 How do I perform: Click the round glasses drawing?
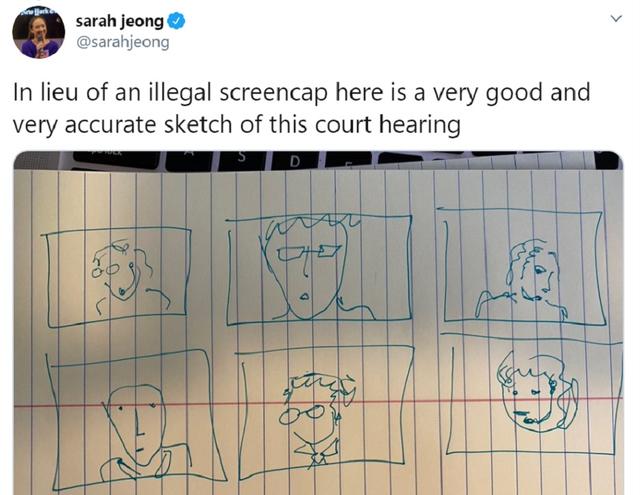click(303, 416)
